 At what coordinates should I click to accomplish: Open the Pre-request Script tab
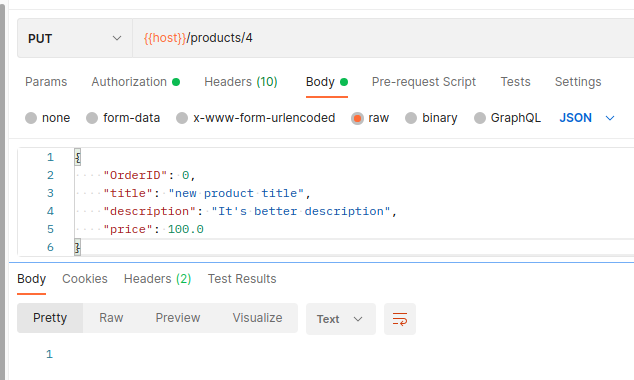(424, 82)
